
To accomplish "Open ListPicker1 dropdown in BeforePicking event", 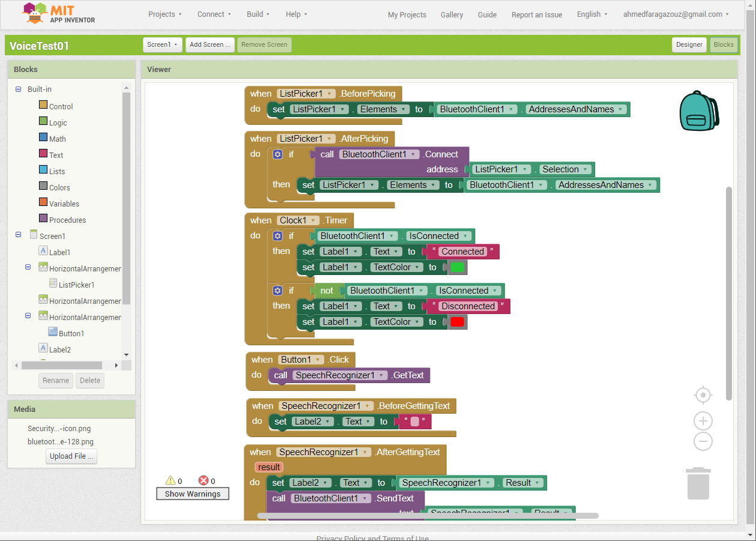I will pos(306,94).
